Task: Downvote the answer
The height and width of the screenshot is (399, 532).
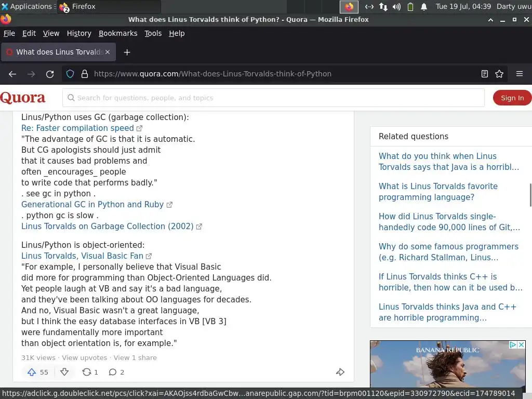Action: (x=64, y=372)
